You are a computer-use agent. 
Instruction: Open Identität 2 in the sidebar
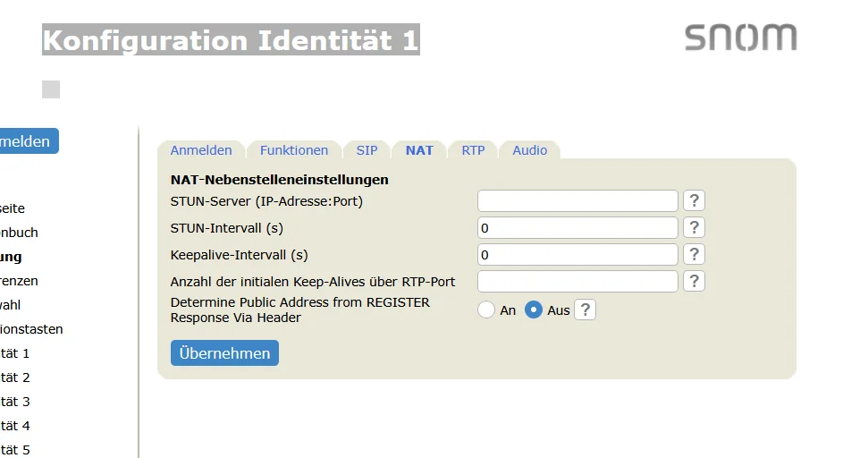(x=15, y=377)
